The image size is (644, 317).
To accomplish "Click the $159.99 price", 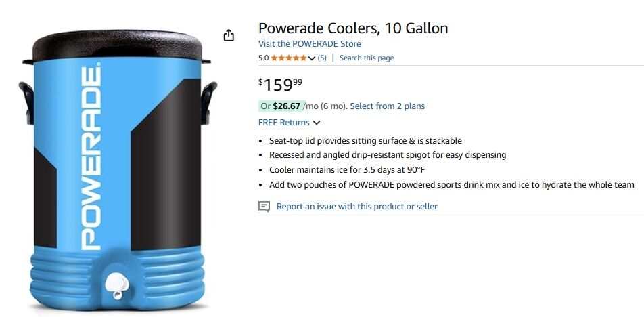I will pyautogui.click(x=280, y=85).
